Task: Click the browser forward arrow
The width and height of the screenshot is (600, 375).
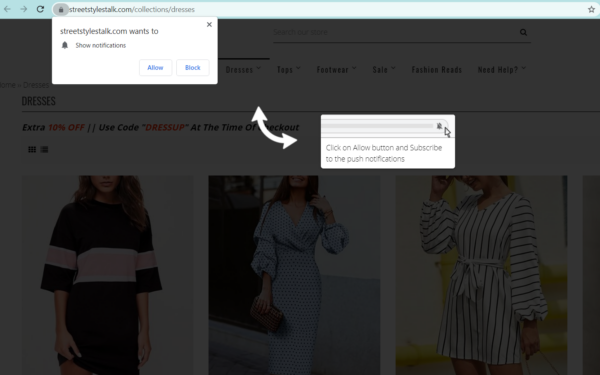Action: pos(24,9)
